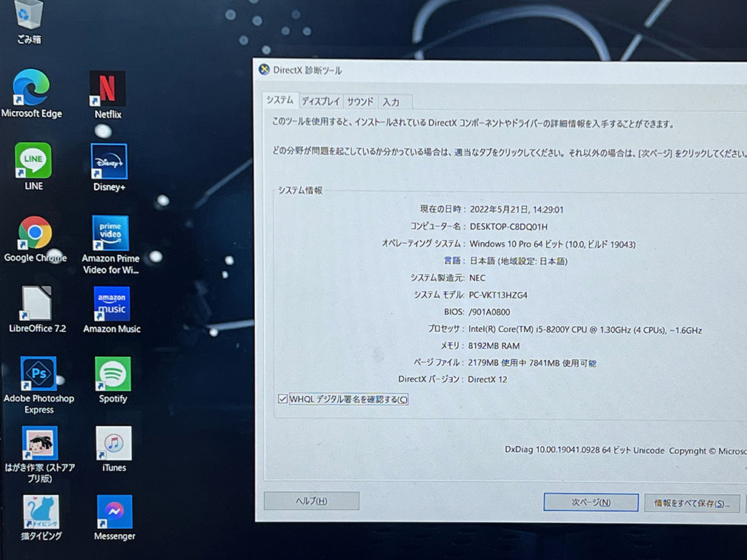Click the BIOS value /901A0800
The image size is (747, 560).
point(489,313)
